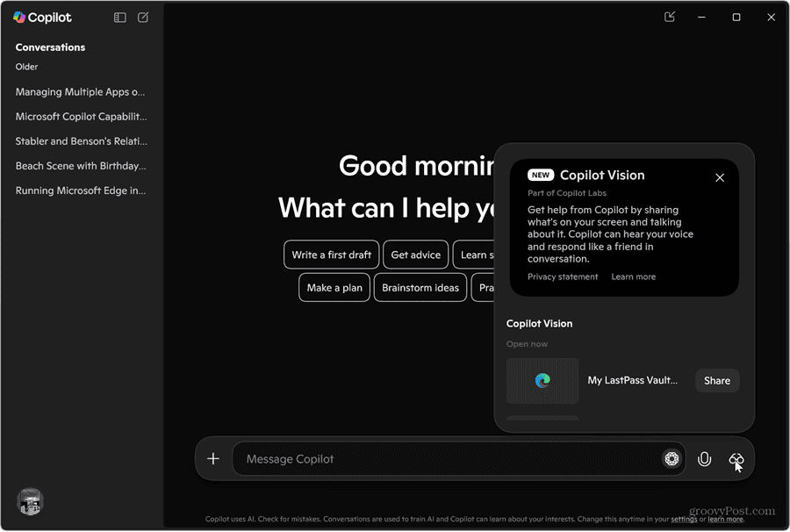
Task: Click the Copilot Vision glasses icon
Action: [x=736, y=459]
